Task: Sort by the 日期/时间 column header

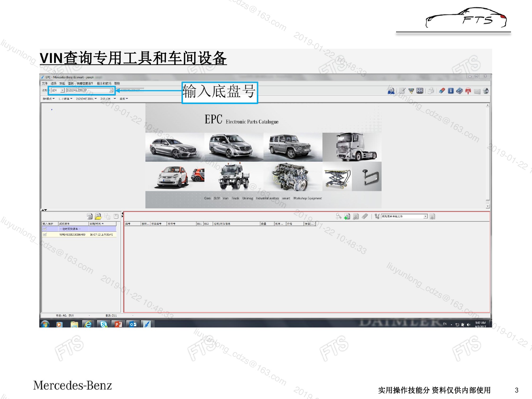Action: (x=103, y=224)
